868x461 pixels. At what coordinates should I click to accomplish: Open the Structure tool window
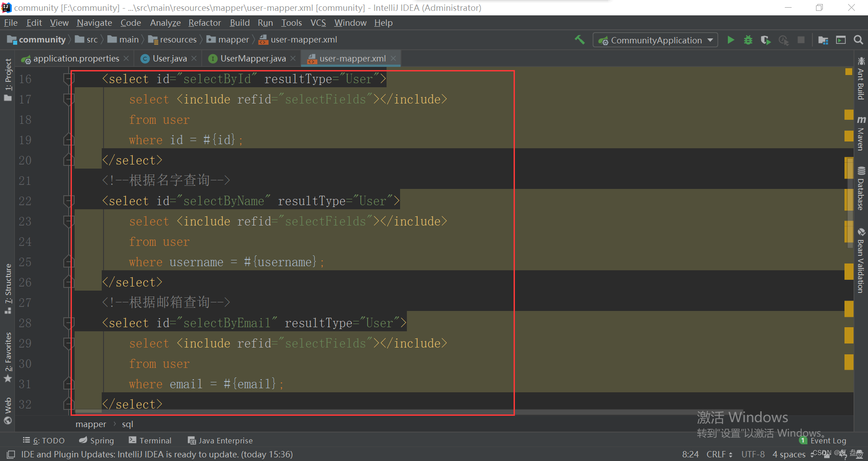[8, 289]
